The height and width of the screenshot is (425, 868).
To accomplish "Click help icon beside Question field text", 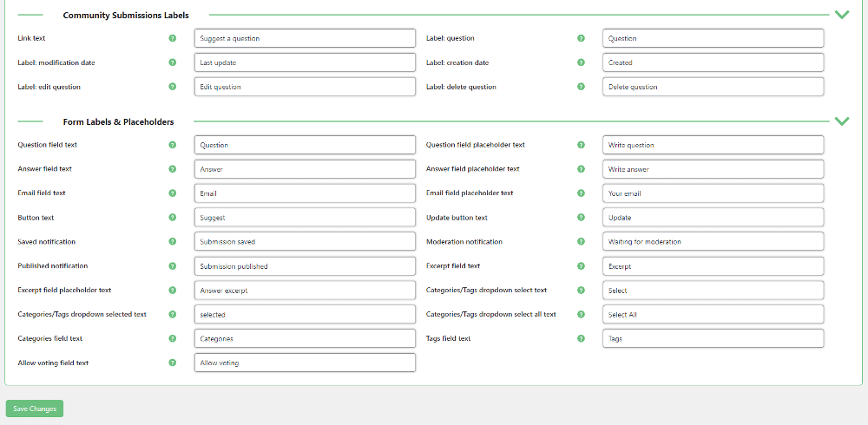I will (172, 145).
